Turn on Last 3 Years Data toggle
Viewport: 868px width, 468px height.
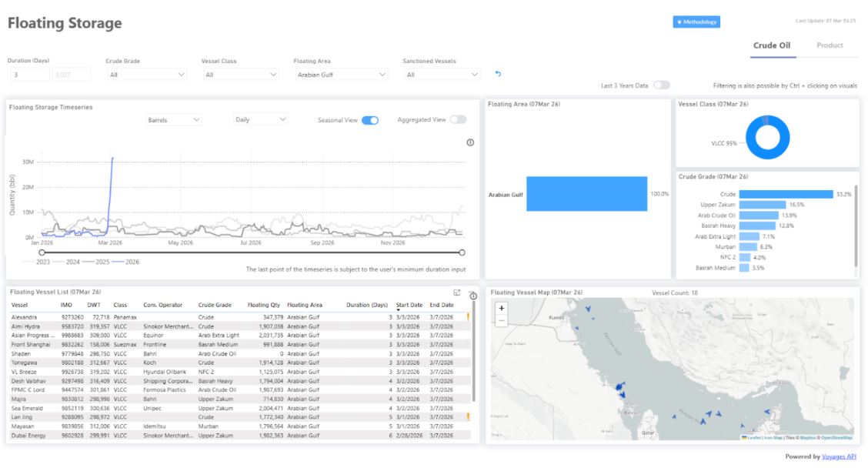[661, 85]
